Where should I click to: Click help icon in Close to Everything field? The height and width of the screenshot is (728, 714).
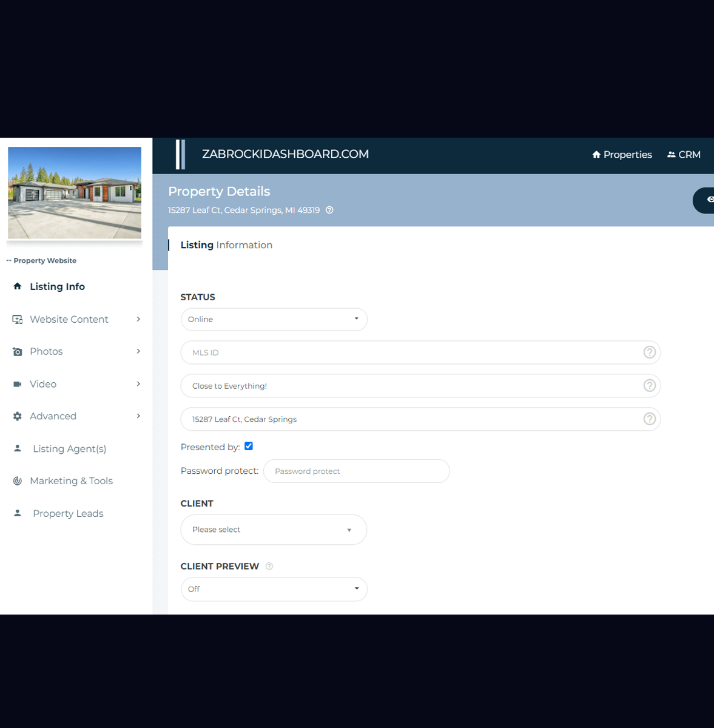point(649,386)
